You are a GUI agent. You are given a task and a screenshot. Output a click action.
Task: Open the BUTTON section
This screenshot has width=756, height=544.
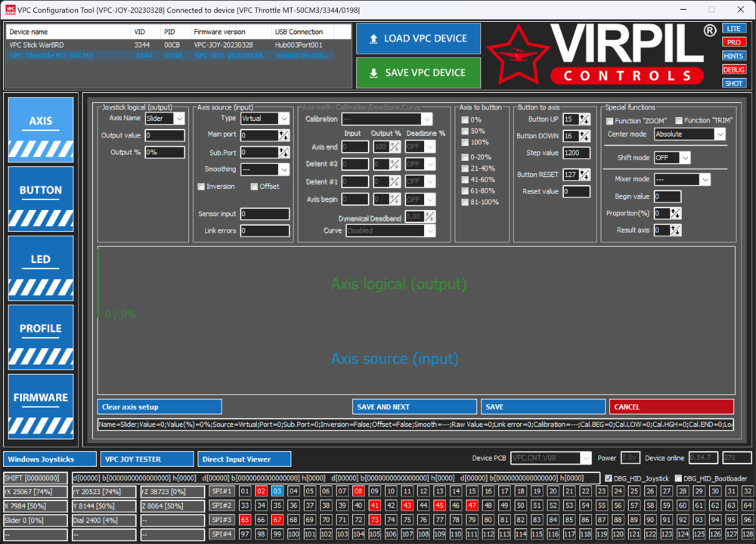[x=41, y=199]
